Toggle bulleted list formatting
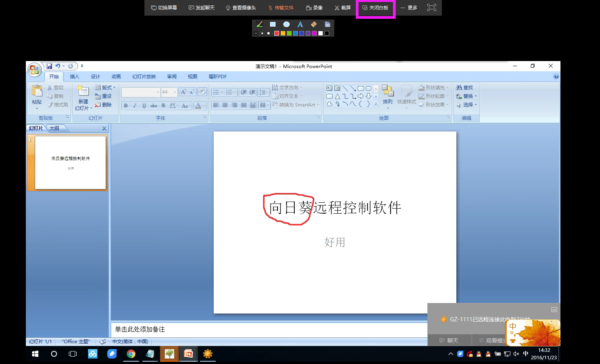The image size is (600, 364). 216,92
